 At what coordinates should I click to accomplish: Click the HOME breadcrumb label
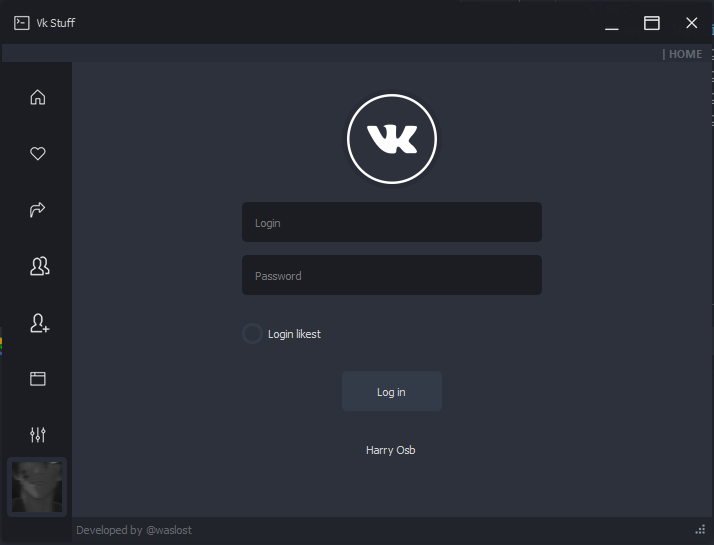(685, 54)
